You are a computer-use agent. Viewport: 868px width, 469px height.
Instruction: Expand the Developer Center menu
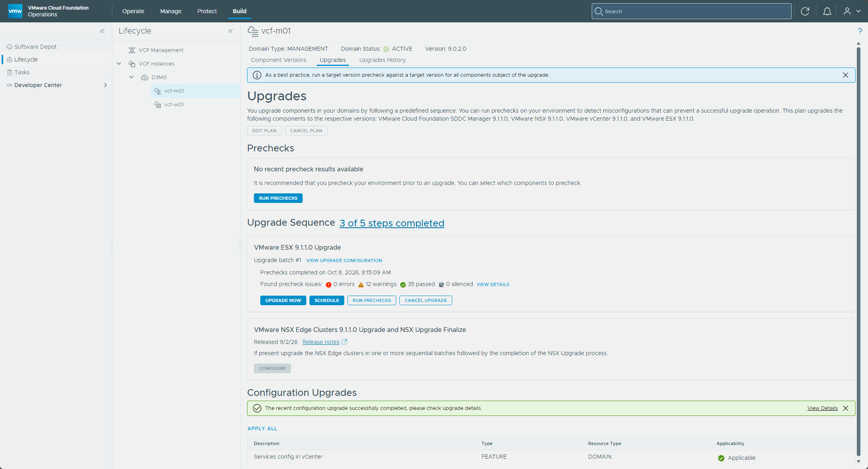tap(105, 85)
